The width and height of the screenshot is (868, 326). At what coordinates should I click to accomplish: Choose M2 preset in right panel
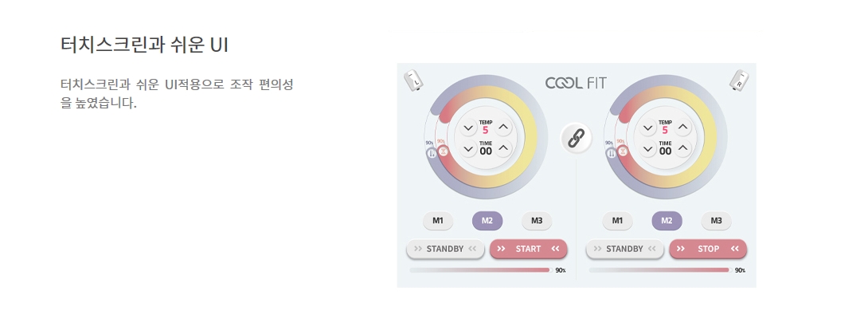(x=667, y=221)
